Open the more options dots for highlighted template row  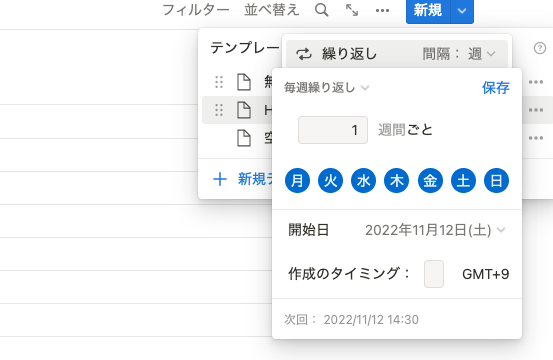pos(536,110)
